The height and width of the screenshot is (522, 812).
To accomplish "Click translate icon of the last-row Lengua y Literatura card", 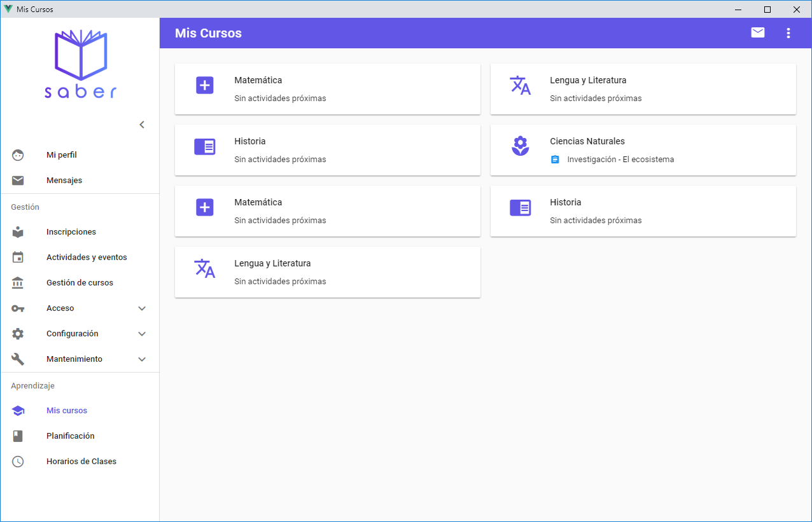I will click(x=205, y=268).
